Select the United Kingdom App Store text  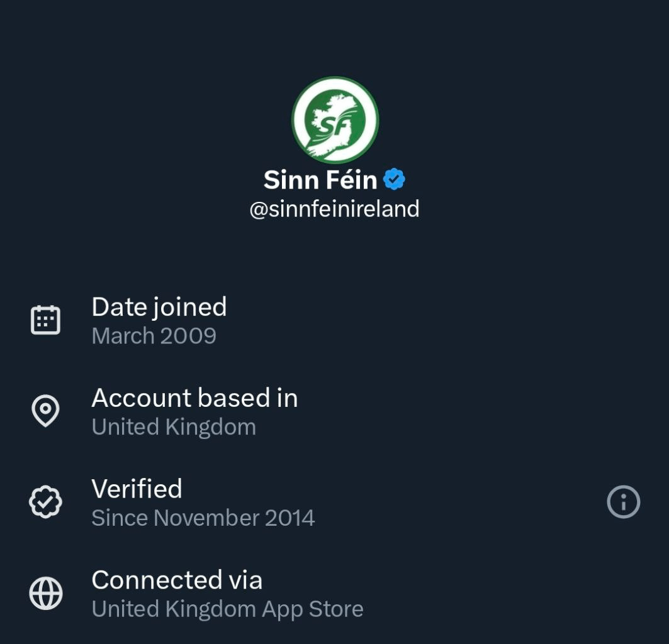click(x=227, y=609)
